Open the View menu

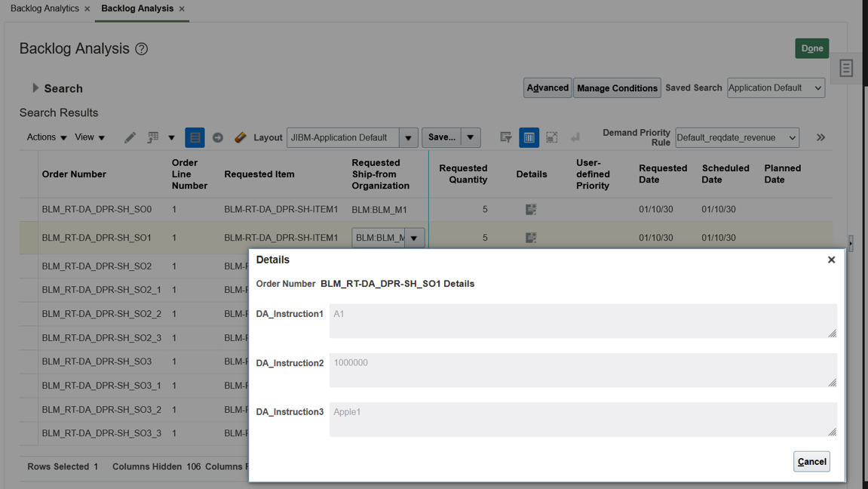coord(90,137)
